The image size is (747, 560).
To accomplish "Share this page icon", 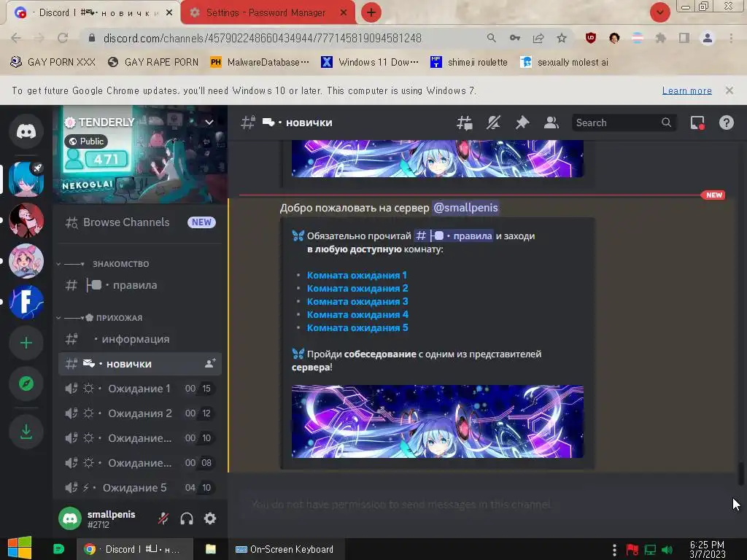I will [538, 38].
